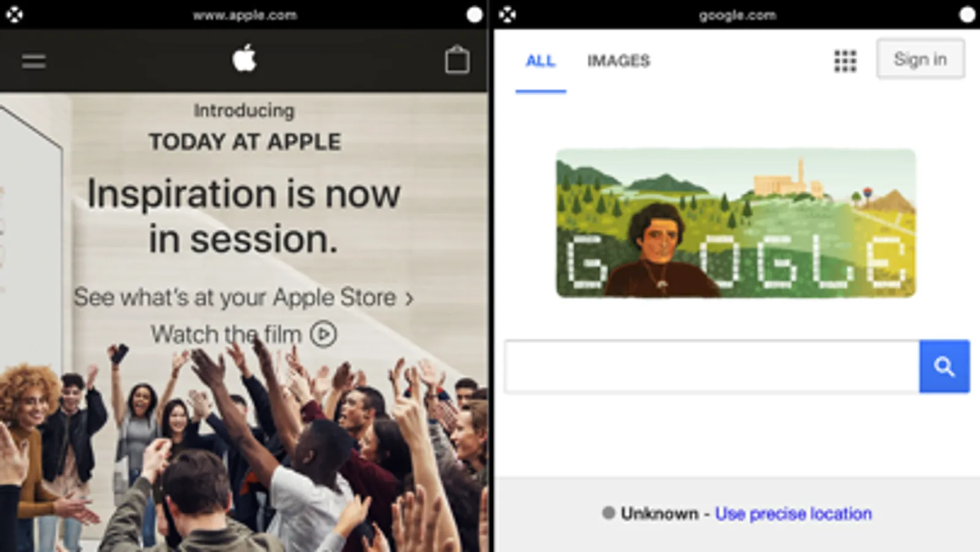Switch to the ALL tab
The height and width of the screenshot is (552, 980).
pos(541,61)
